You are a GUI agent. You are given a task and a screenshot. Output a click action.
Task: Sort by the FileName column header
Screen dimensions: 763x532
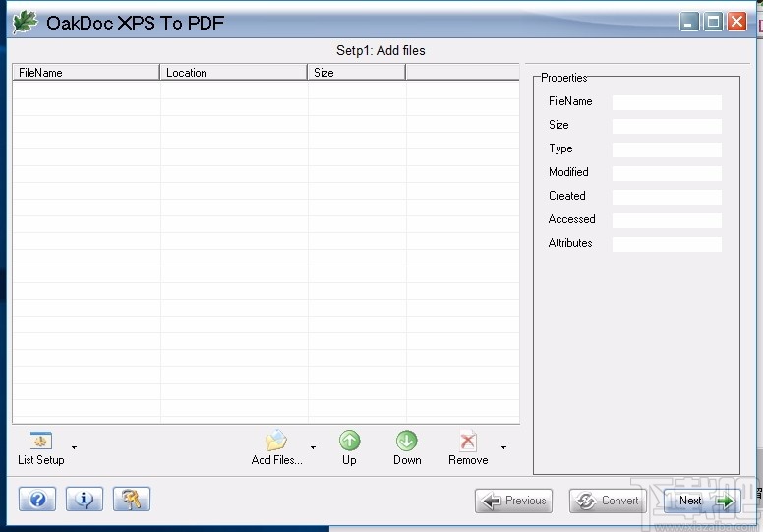87,72
